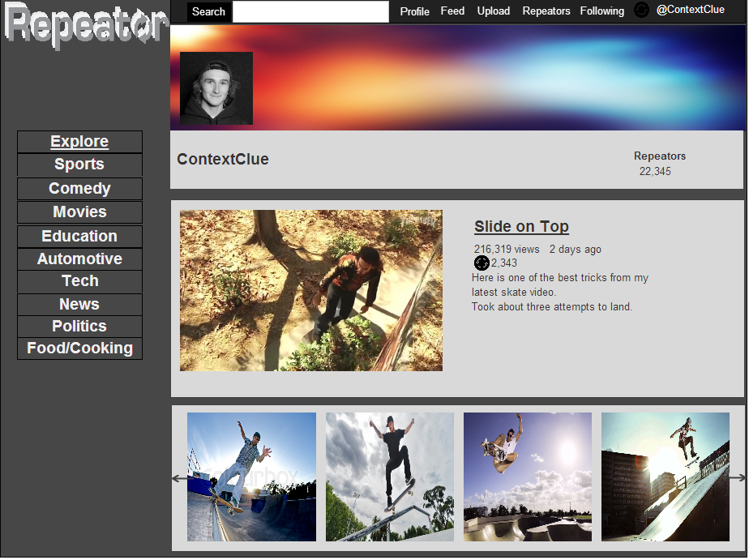The width and height of the screenshot is (749, 560).
Task: Play the featured rail slide video
Action: click(x=311, y=290)
